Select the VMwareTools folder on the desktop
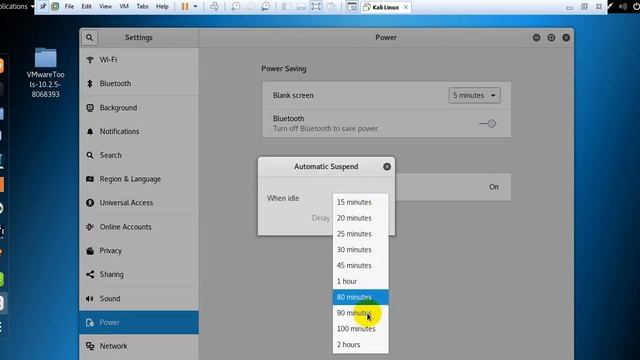The height and width of the screenshot is (360, 640). click(x=45, y=73)
